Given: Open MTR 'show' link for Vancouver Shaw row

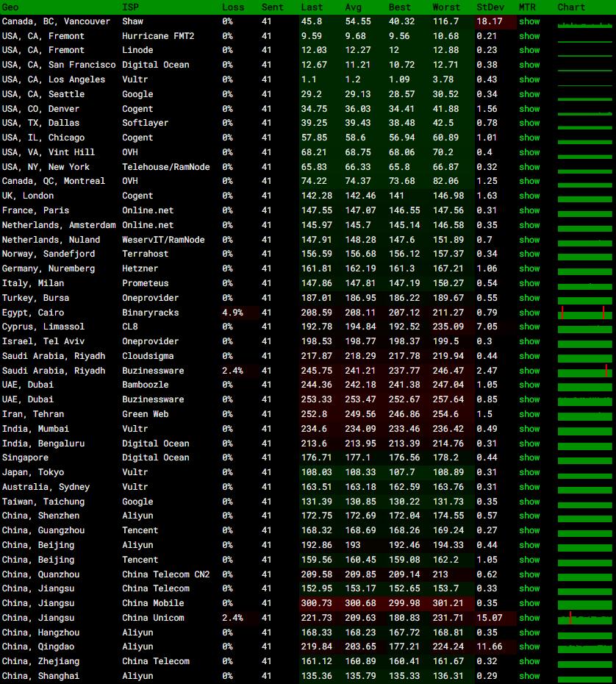Looking at the screenshot, I should 529,21.
